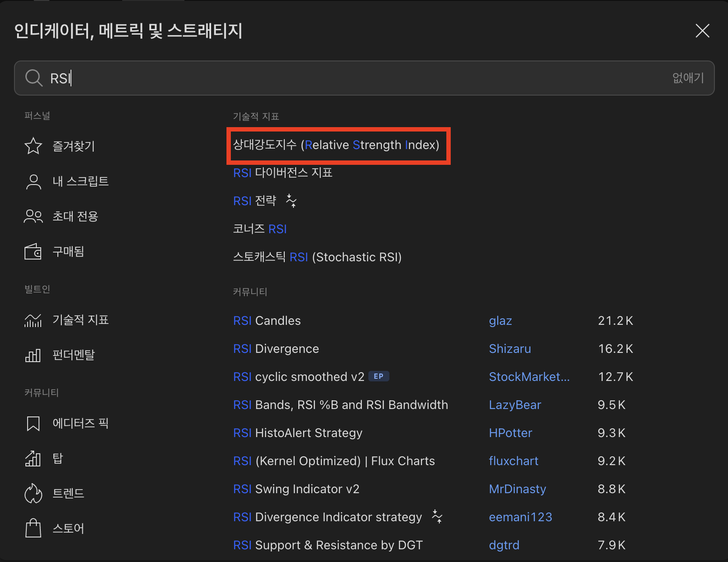Select the 즐겨찾기 star icon

point(33,146)
